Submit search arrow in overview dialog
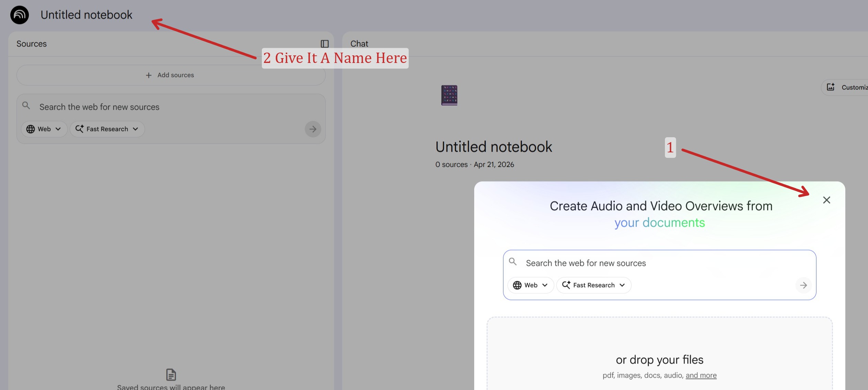The width and height of the screenshot is (868, 390). [x=803, y=285]
